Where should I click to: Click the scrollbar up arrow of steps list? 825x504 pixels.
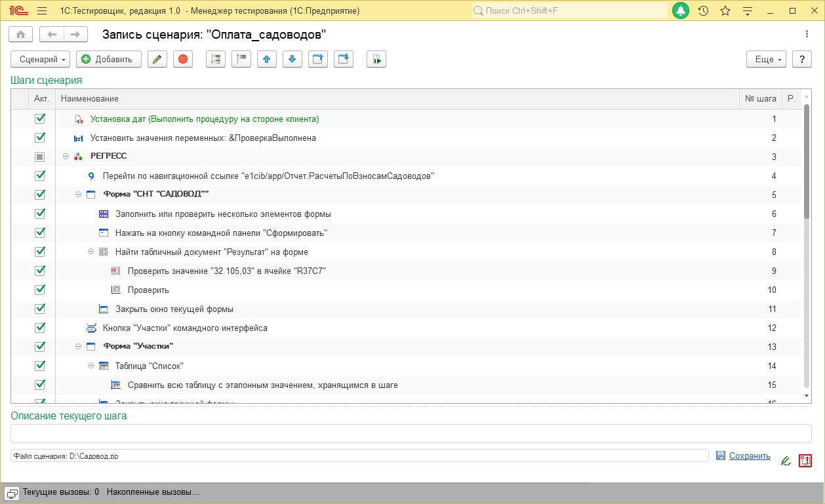tap(807, 96)
